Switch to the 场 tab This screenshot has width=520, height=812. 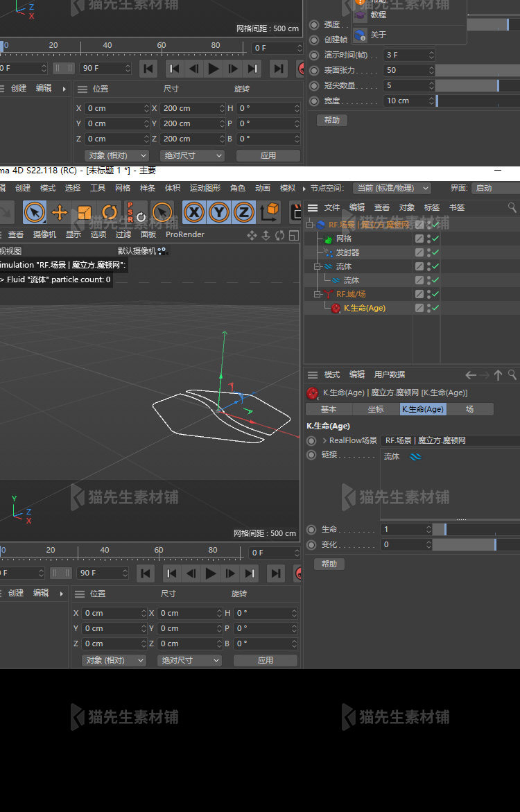[x=470, y=409]
